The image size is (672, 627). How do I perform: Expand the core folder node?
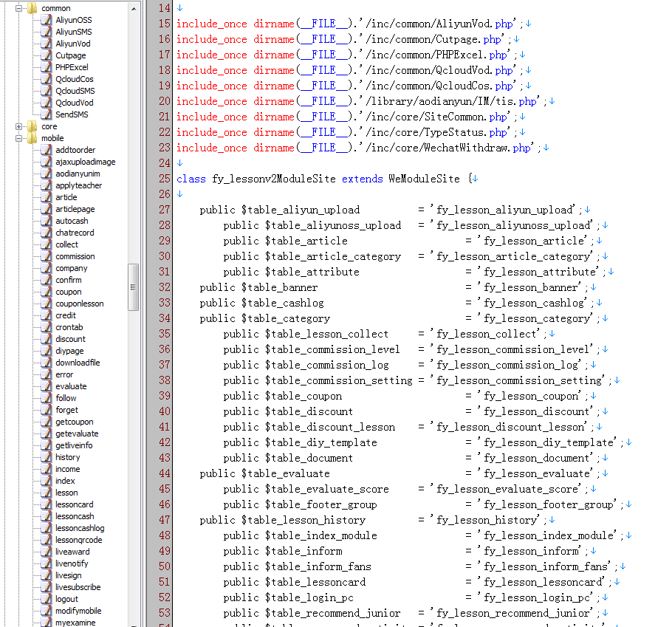tap(18, 126)
